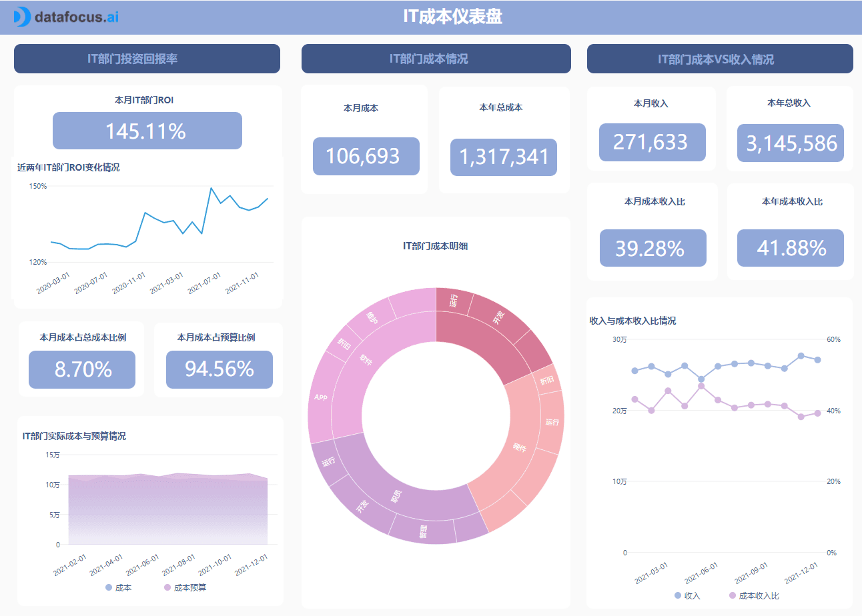Screen dimensions: 862x616
Task: Click the IT部门实际成本与预算情况 chart title
Action: (x=74, y=436)
